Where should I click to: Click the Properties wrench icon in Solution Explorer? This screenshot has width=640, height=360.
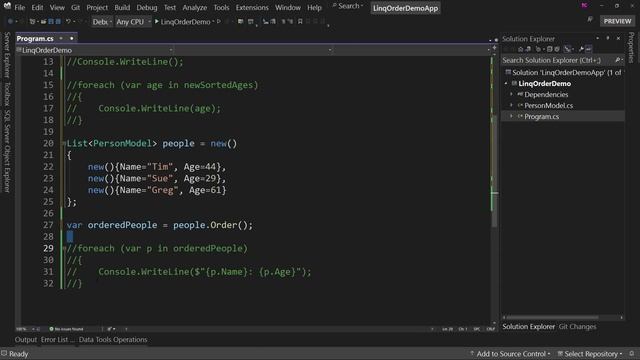point(581,49)
